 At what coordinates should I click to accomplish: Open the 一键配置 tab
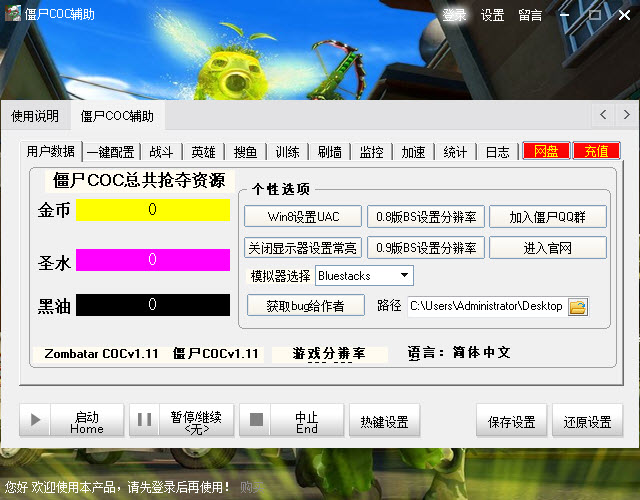coord(111,152)
